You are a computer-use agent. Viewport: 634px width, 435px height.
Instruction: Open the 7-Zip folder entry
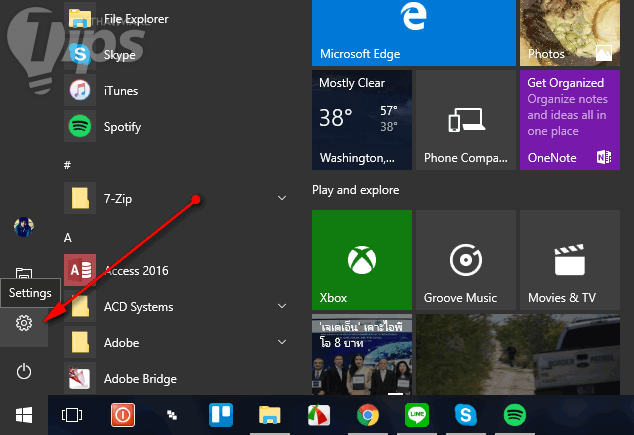pyautogui.click(x=176, y=198)
